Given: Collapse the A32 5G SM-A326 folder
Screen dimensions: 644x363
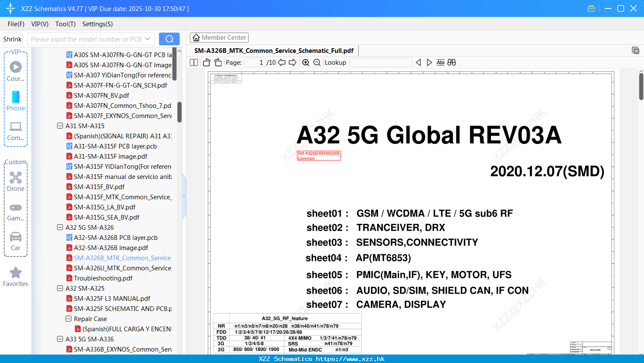Looking at the screenshot, I should [x=60, y=227].
